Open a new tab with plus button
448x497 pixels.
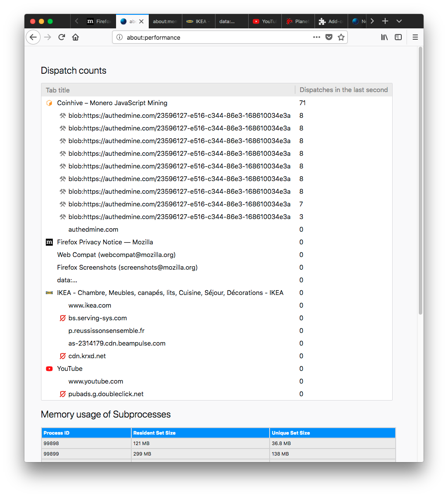[x=385, y=21]
